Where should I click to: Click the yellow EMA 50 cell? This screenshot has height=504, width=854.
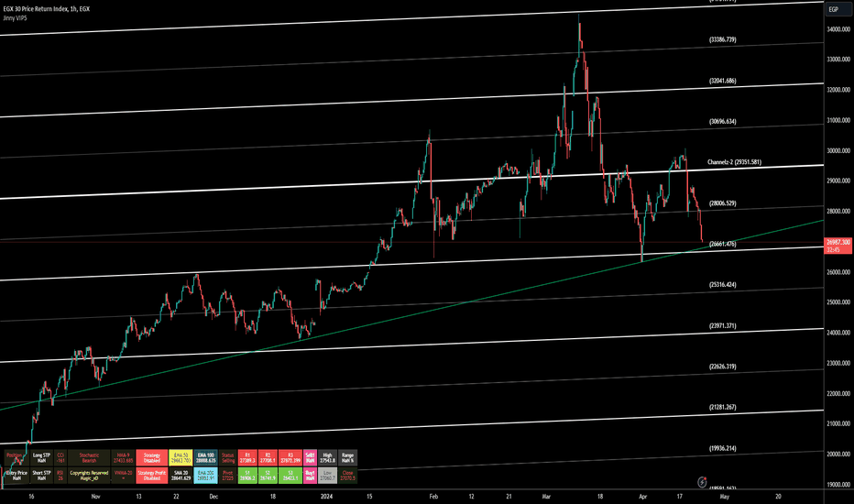[x=181, y=458]
